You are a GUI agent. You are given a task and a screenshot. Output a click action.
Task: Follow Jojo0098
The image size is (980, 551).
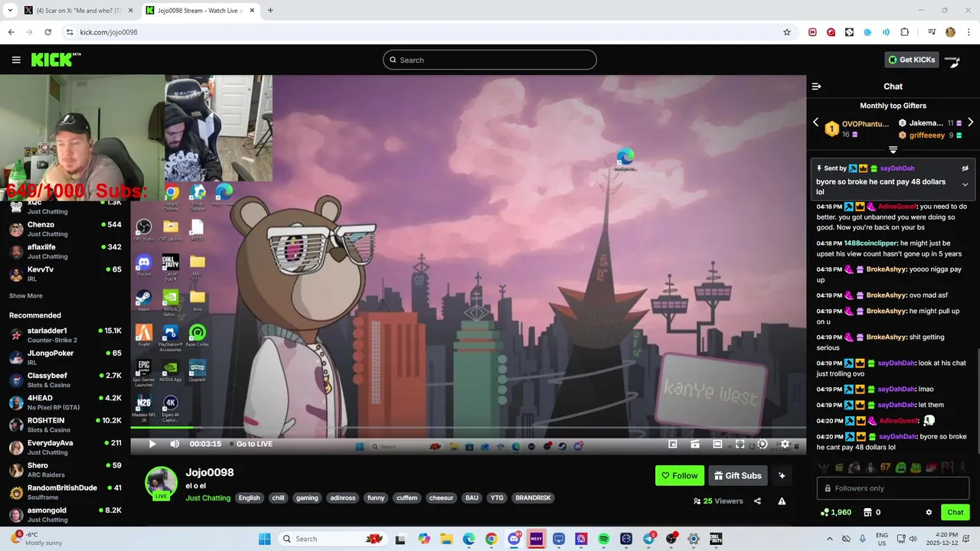coord(680,476)
